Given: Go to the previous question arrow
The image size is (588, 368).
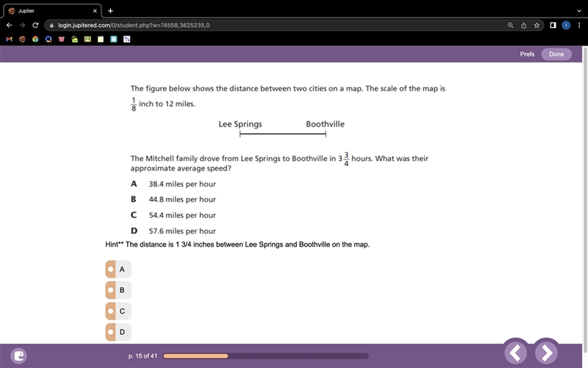Looking at the screenshot, I should coord(516,353).
